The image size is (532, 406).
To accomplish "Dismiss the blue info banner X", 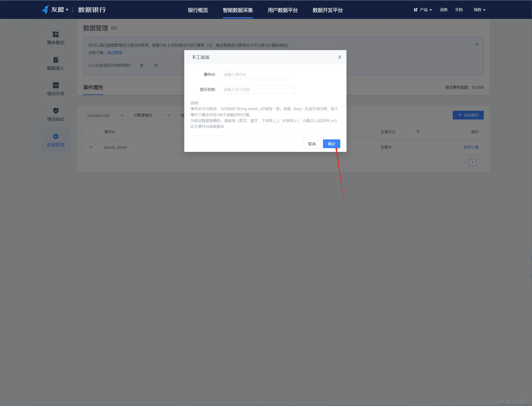I will 477,44.
